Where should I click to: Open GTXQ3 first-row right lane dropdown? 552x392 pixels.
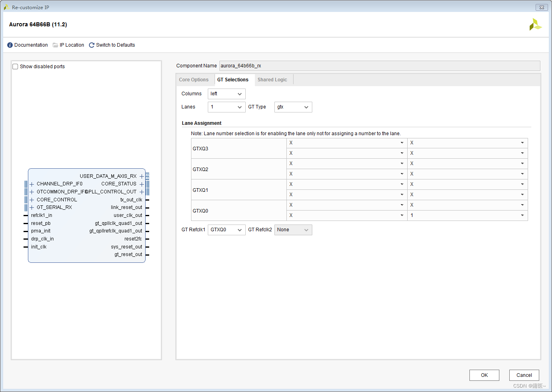[467, 143]
